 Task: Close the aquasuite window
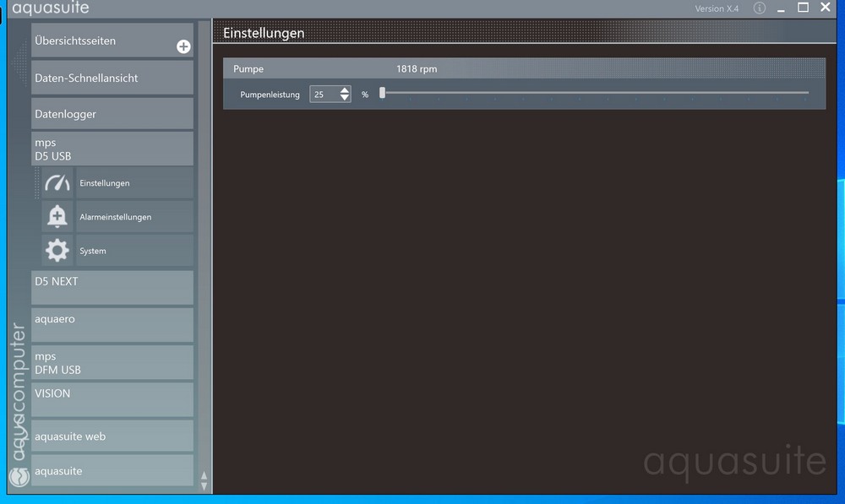826,7
